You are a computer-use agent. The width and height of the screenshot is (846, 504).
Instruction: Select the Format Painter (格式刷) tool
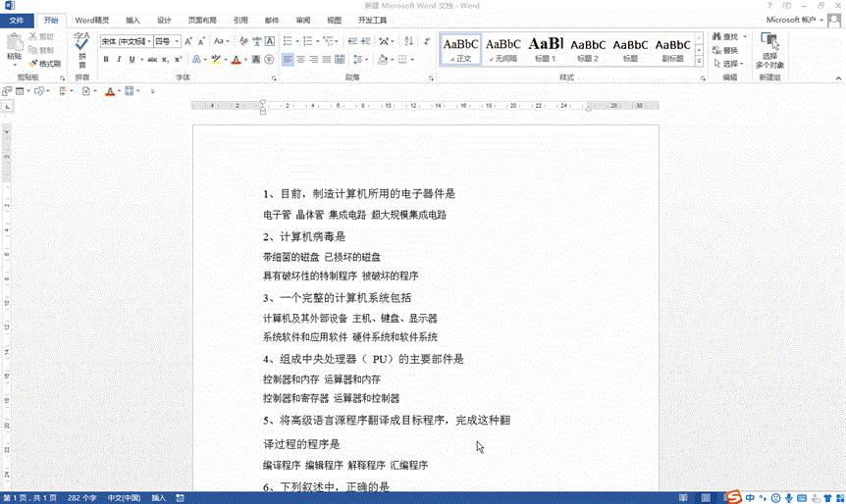pos(44,63)
